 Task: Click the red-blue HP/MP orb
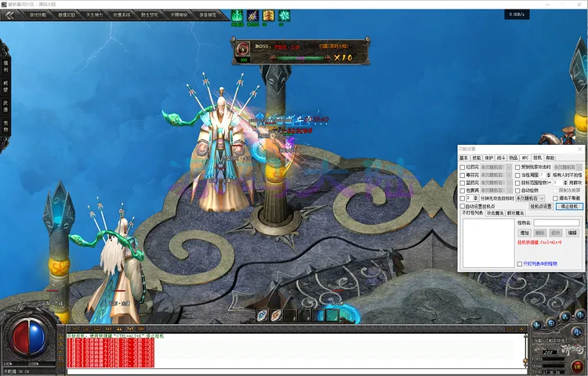[30, 337]
